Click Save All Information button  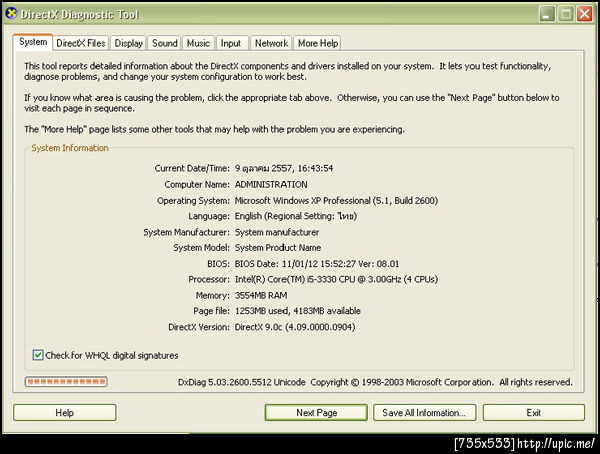coord(425,413)
